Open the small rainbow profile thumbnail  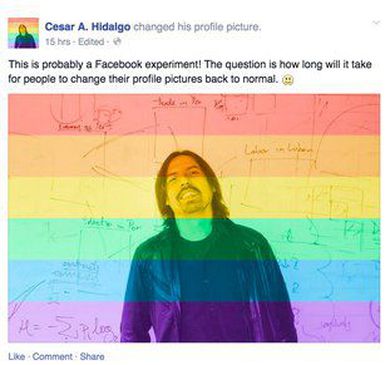point(23,33)
